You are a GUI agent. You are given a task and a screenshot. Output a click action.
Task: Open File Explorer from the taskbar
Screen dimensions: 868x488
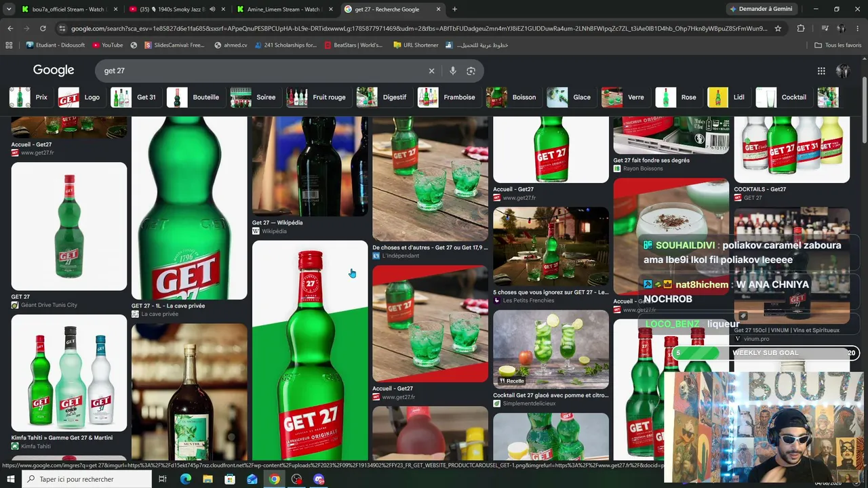(x=208, y=479)
